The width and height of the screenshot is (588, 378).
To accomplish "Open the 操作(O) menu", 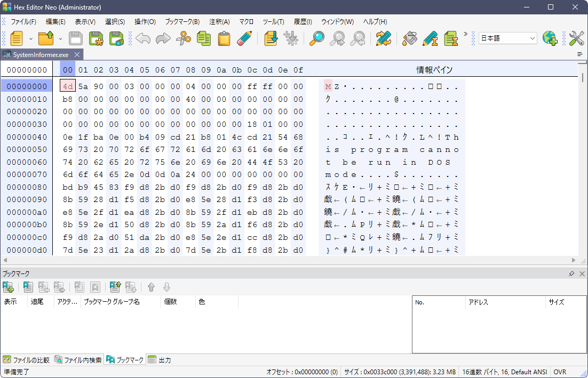I will pos(145,22).
